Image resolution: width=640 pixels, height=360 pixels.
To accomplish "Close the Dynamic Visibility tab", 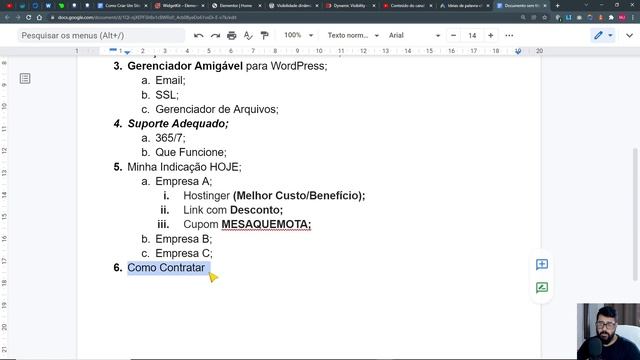I will tap(373, 6).
